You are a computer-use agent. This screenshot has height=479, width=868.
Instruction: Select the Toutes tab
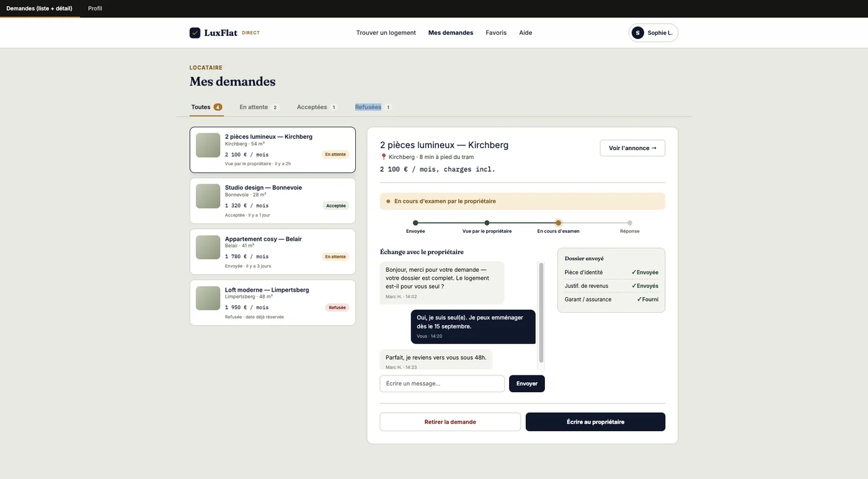click(206, 107)
